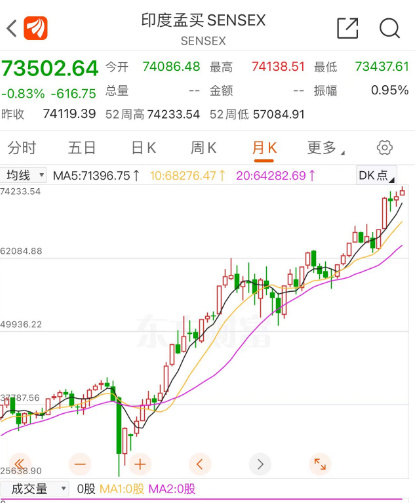This screenshot has height=503, width=418.
Task: Open the search magnifier icon
Action: [390, 28]
